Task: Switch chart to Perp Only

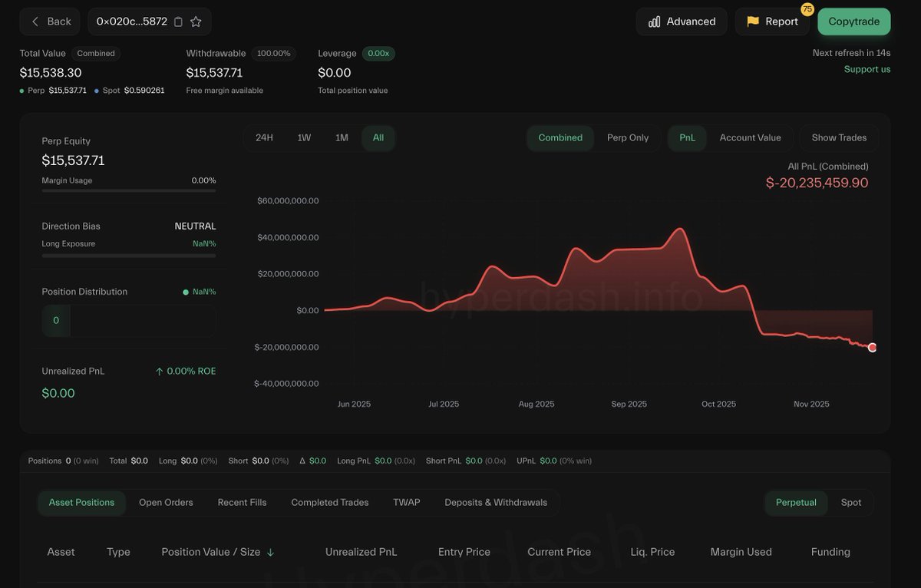Action: (x=627, y=137)
